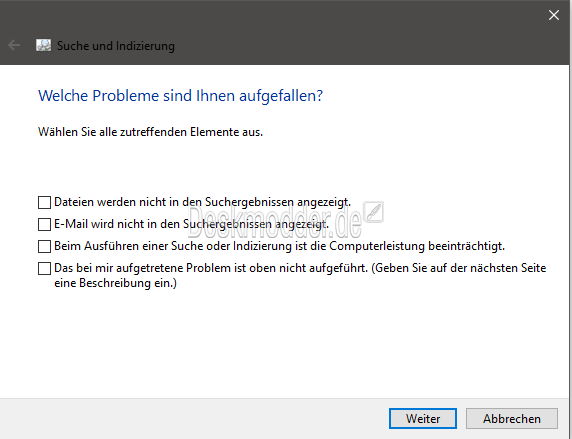Image resolution: width=572 pixels, height=439 pixels.
Task: Close the troubleshooter with the X button
Action: point(554,15)
